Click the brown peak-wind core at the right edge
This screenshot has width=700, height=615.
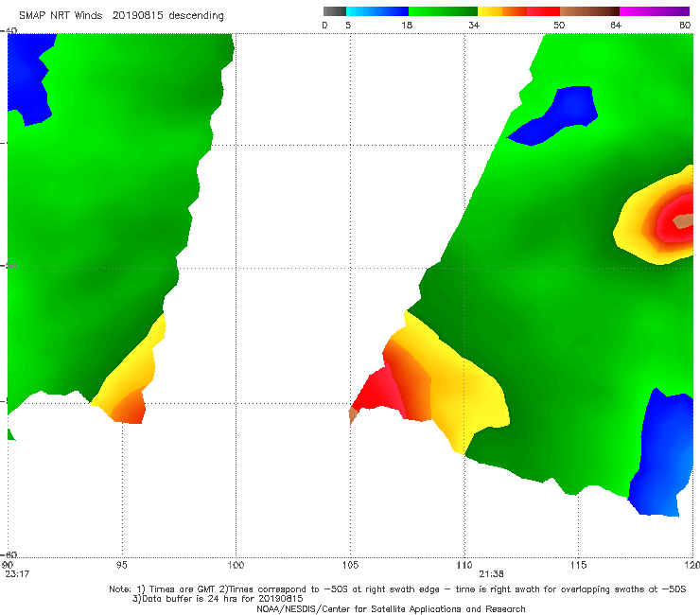(684, 220)
